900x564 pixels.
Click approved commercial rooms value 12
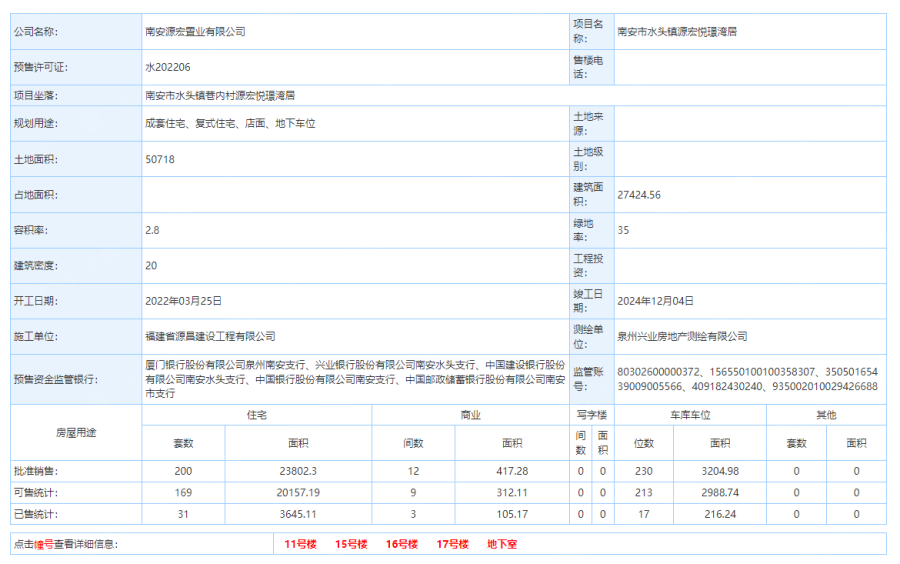pyautogui.click(x=413, y=471)
